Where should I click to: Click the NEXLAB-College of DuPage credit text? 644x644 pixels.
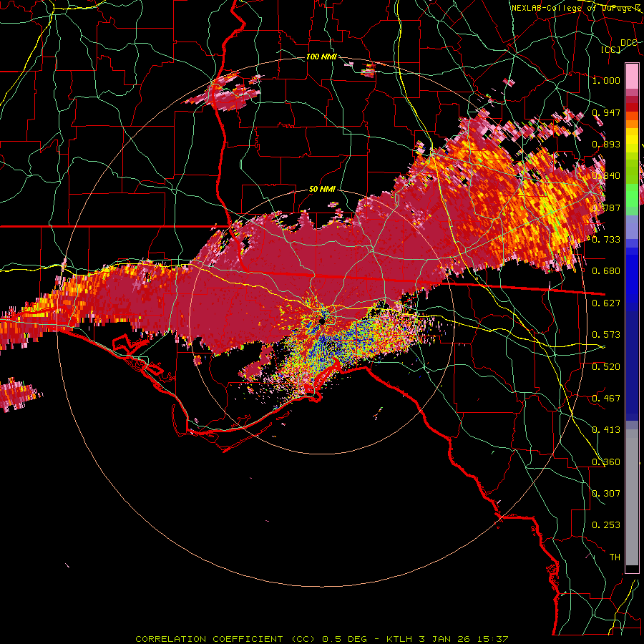[576, 8]
